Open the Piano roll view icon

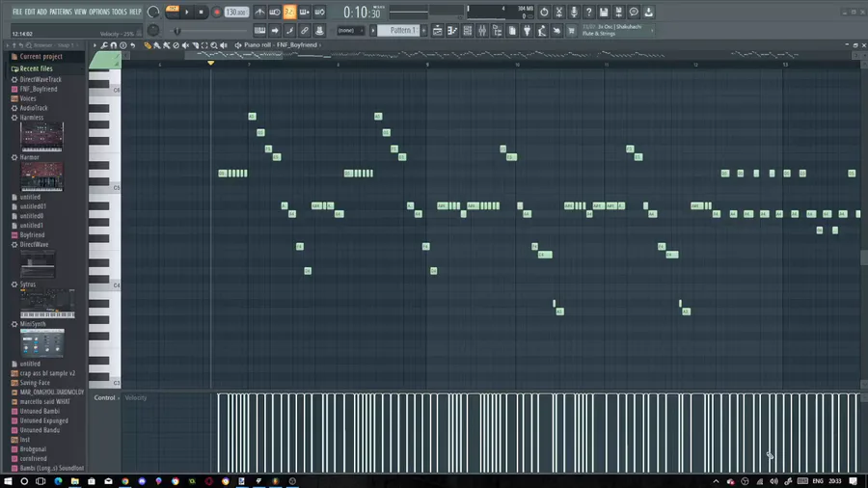[452, 31]
